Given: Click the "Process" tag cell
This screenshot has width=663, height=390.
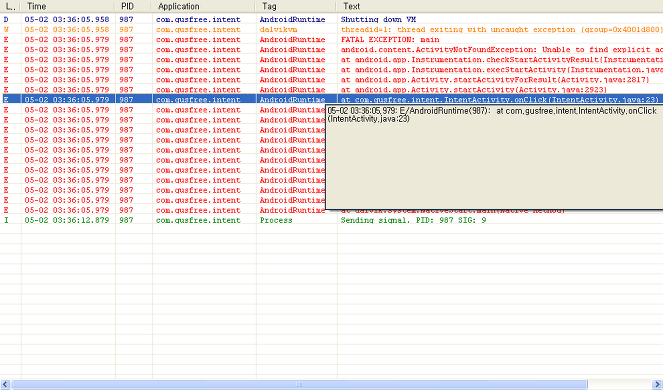Looking at the screenshot, I should (276, 220).
